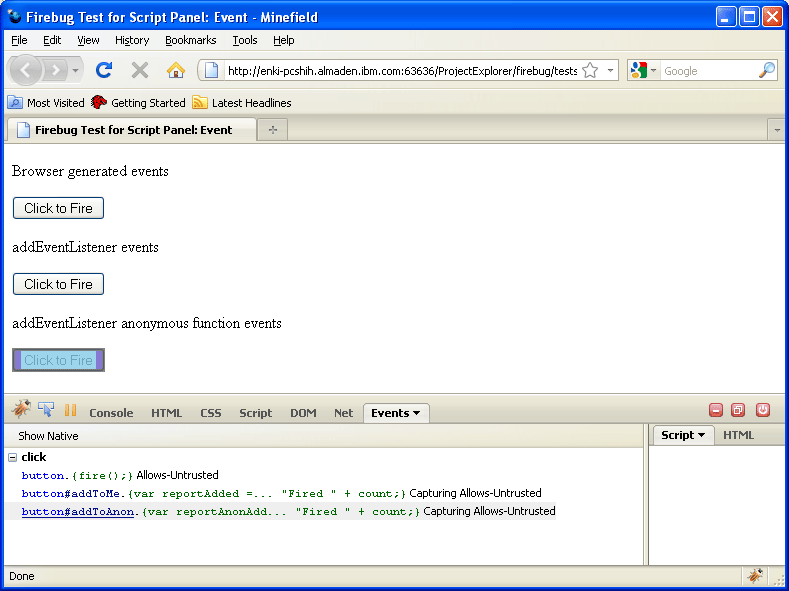Collapse the click event group
Viewport: 789px width, 591px height.
(12, 457)
